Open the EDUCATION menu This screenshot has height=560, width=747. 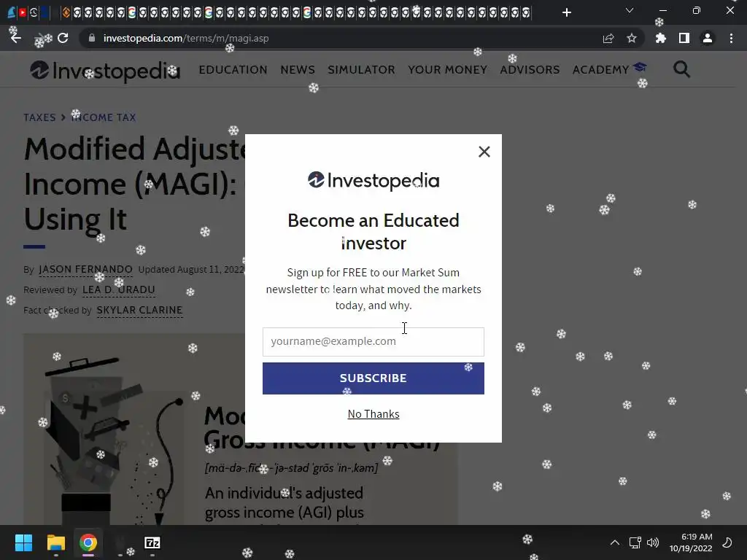[233, 69]
